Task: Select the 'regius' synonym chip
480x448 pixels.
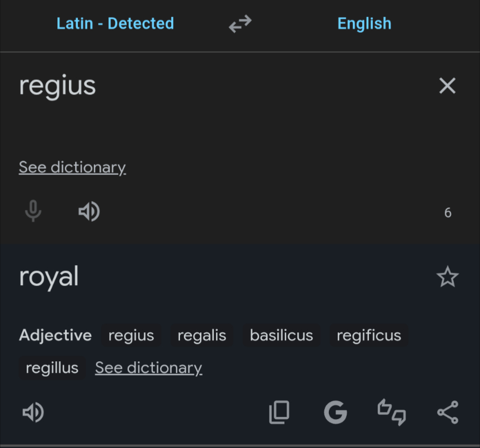Action: [131, 336]
